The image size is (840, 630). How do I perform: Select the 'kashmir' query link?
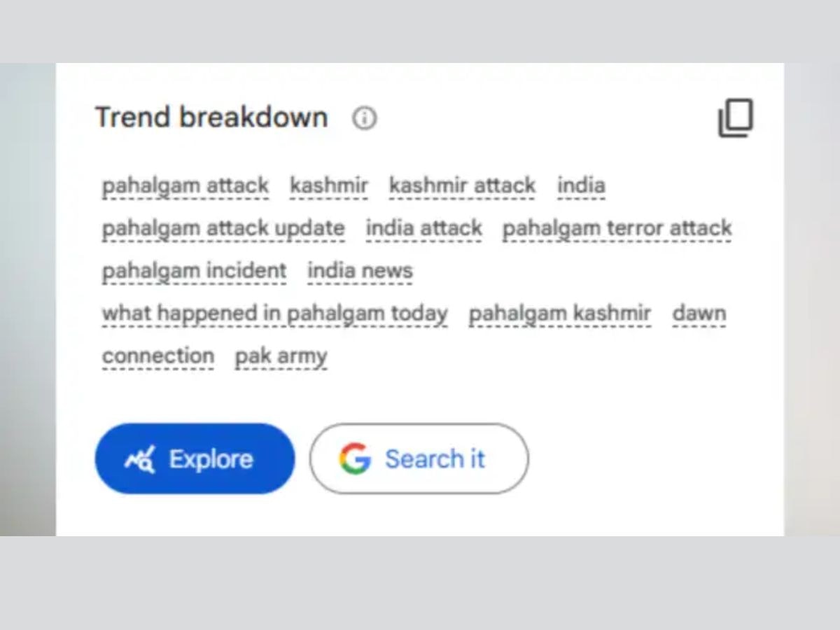[x=329, y=186]
